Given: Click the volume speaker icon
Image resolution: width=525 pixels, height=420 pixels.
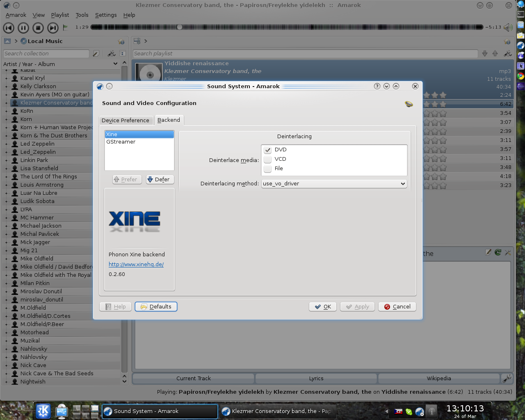Looking at the screenshot, I should coord(508,27).
